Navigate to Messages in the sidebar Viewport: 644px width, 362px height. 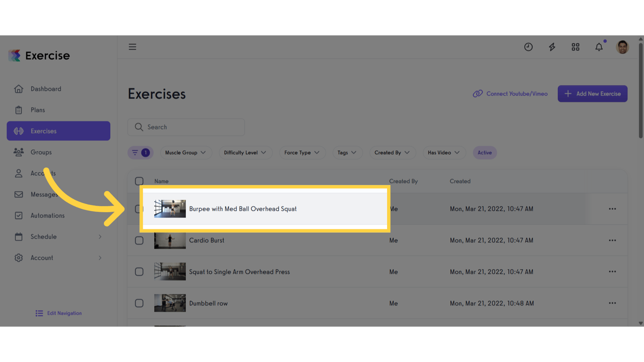(44, 194)
